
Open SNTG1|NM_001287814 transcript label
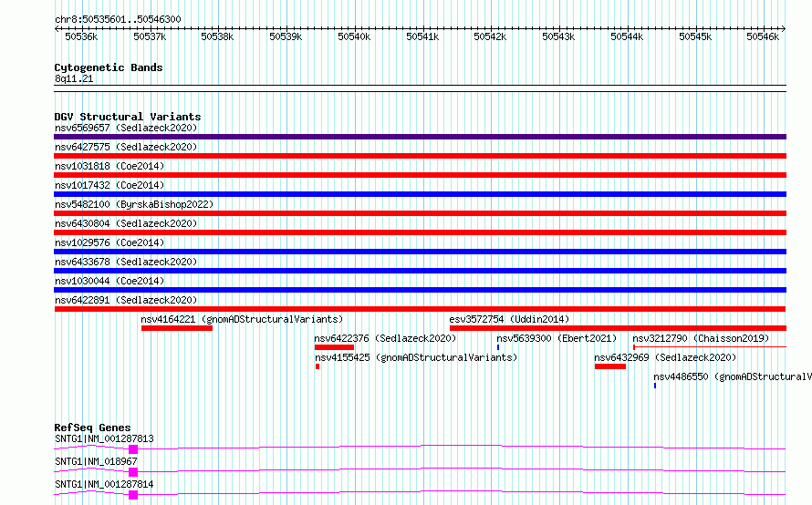pyautogui.click(x=104, y=484)
